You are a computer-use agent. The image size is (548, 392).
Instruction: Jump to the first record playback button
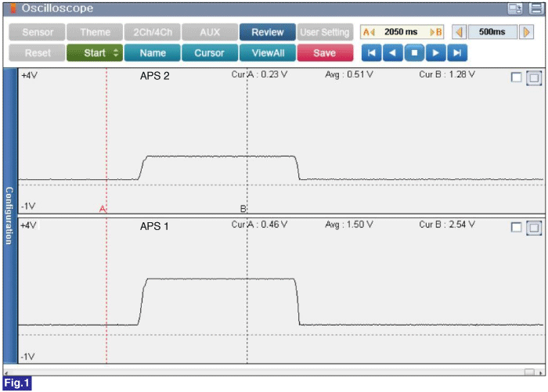[x=372, y=53]
